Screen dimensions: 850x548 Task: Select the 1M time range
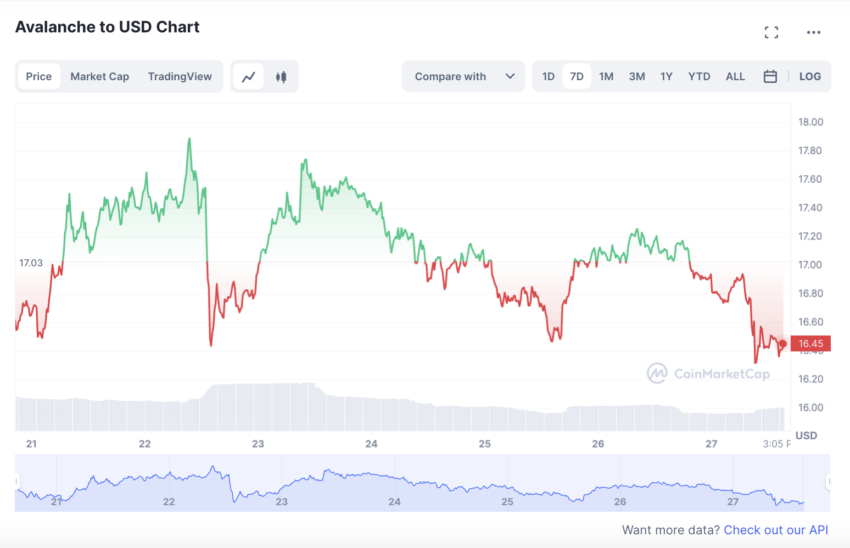606,76
